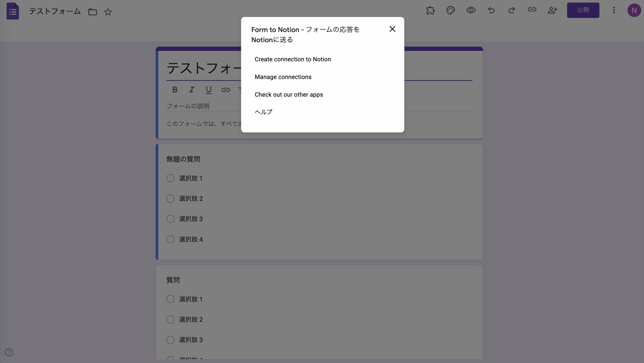
Task: Close the Form to Notion dialog
Action: tap(392, 29)
